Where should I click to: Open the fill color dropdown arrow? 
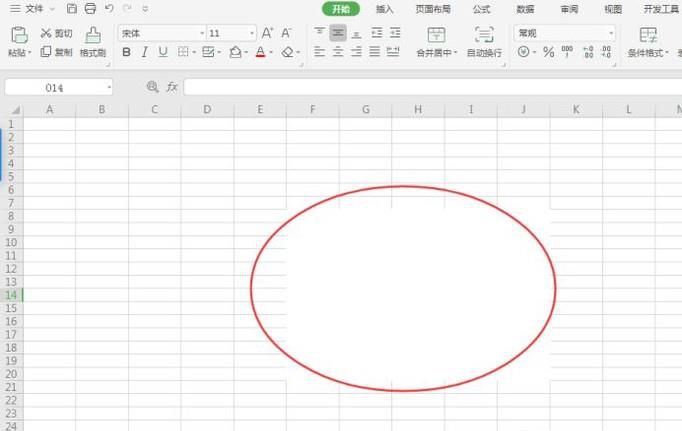coord(246,53)
